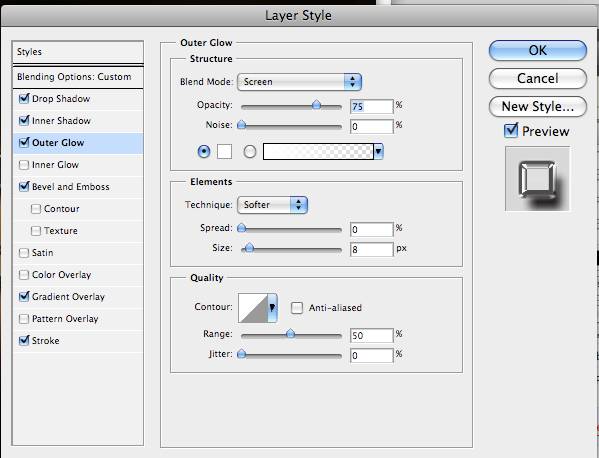Open the glow color swatch
The image size is (599, 458).
(x=224, y=152)
